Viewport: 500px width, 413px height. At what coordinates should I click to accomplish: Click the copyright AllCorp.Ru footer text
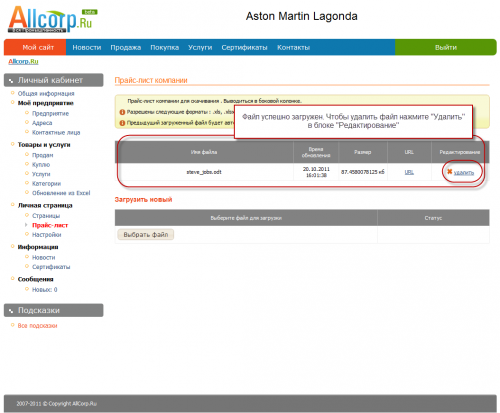(x=57, y=404)
